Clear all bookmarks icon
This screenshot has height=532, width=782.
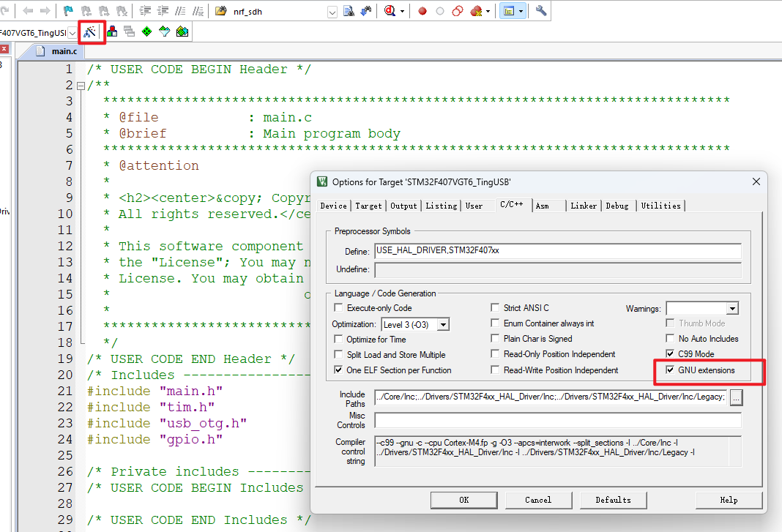tap(122, 10)
